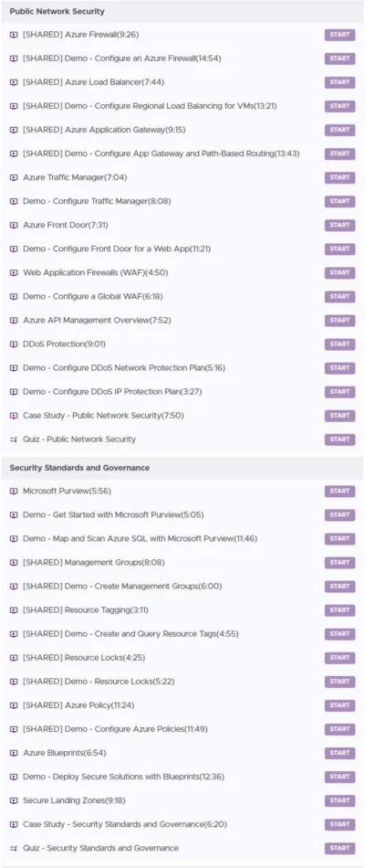Open the Security Standards and Governance section header
The height and width of the screenshot is (868, 365).
(182, 468)
